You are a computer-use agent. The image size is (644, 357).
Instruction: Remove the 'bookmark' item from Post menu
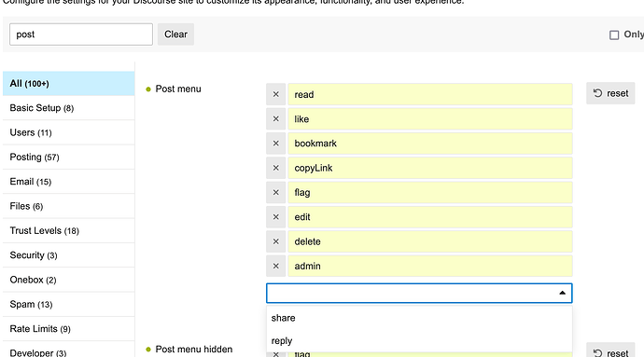275,144
